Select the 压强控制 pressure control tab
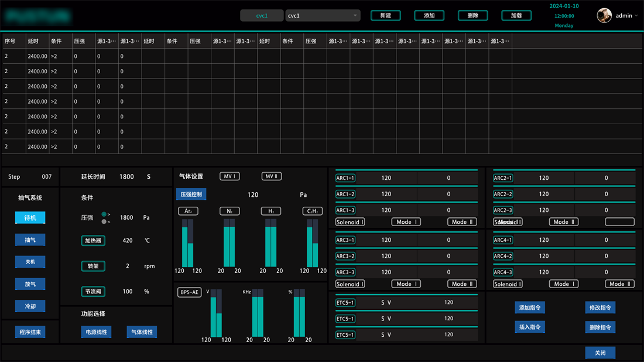The width and height of the screenshot is (644, 362). click(x=191, y=194)
